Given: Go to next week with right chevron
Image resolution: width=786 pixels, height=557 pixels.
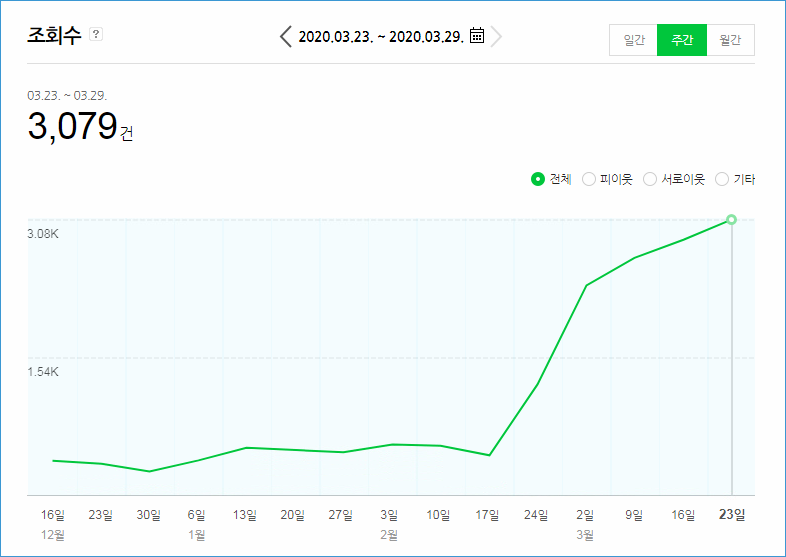Looking at the screenshot, I should (x=496, y=37).
